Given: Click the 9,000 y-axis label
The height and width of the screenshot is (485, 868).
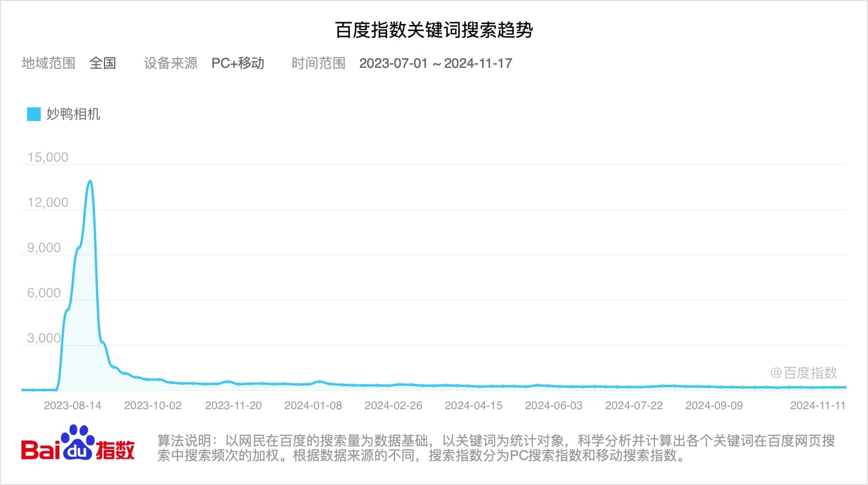Looking at the screenshot, I should click(44, 248).
